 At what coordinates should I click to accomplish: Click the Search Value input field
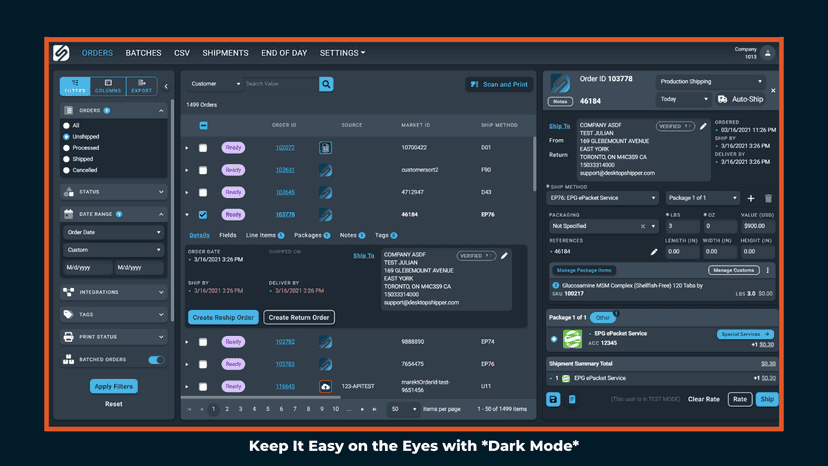coord(281,84)
